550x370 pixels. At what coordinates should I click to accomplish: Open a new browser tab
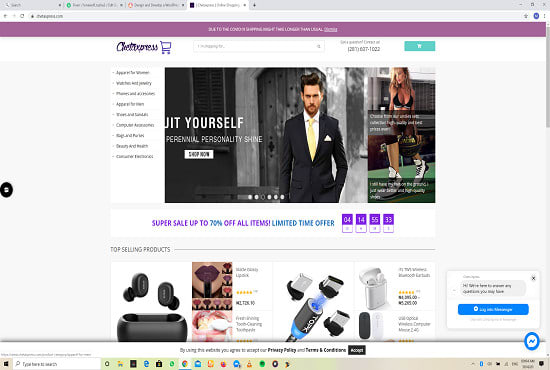(254, 5)
